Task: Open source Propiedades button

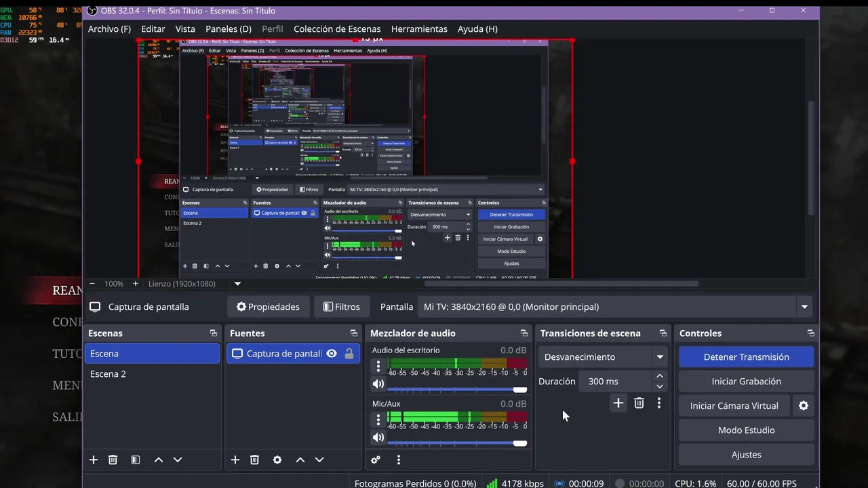Action: [268, 307]
